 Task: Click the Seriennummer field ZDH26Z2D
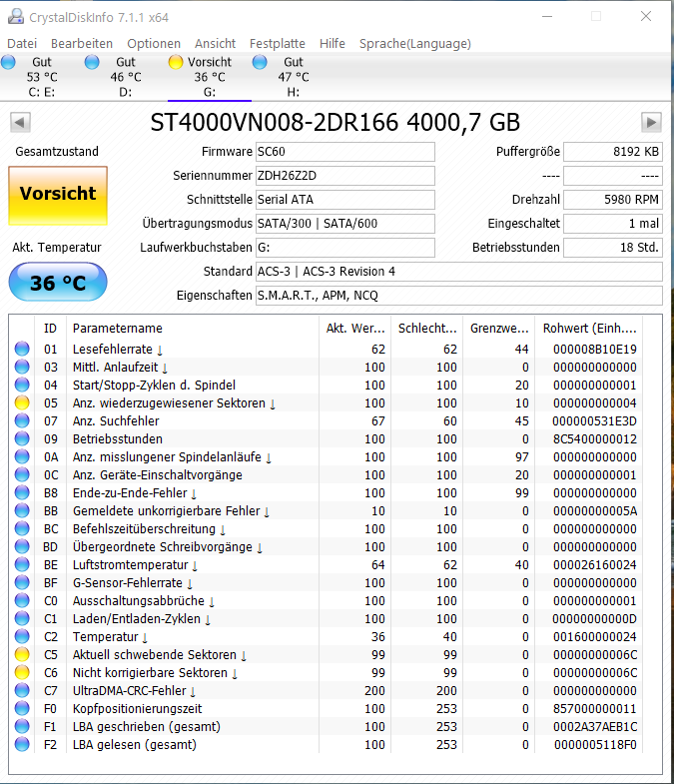345,176
